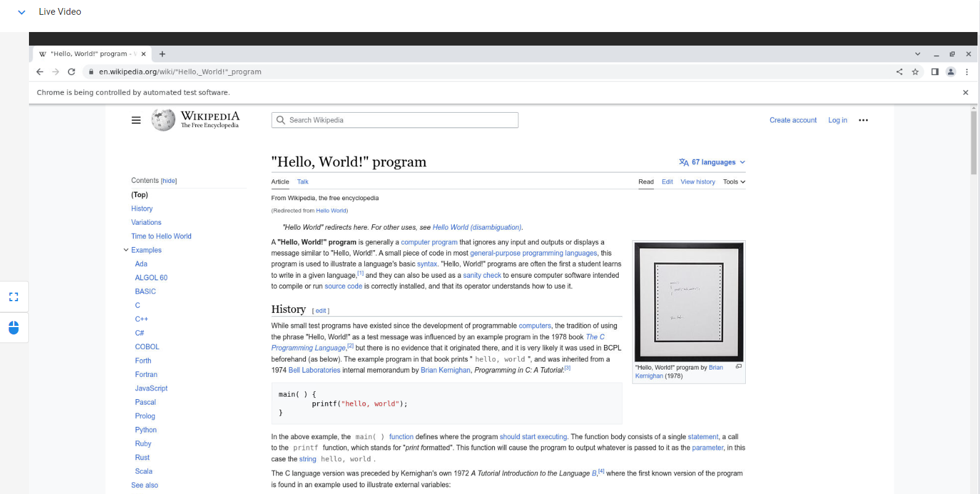Click the page vertical scrollbar
The height and width of the screenshot is (494, 980).
point(973,143)
